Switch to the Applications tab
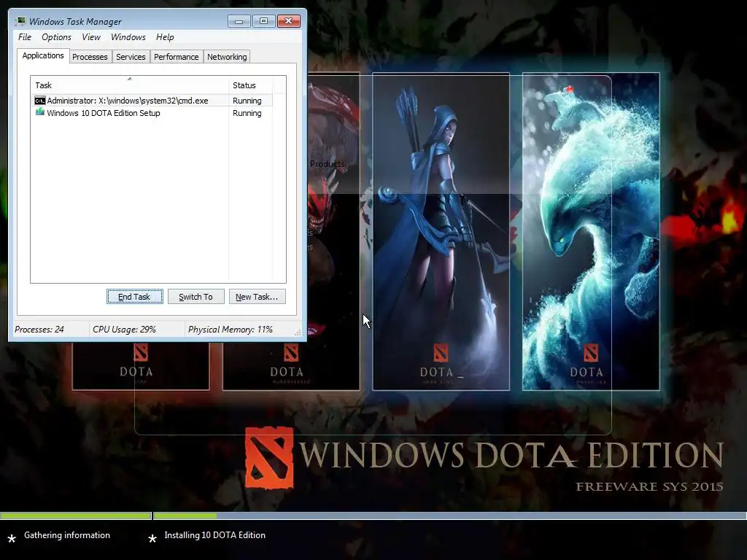The height and width of the screenshot is (560, 747). [43, 55]
